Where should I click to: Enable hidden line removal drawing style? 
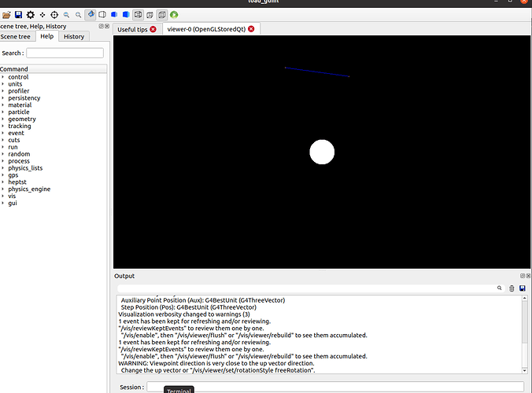pos(102,15)
